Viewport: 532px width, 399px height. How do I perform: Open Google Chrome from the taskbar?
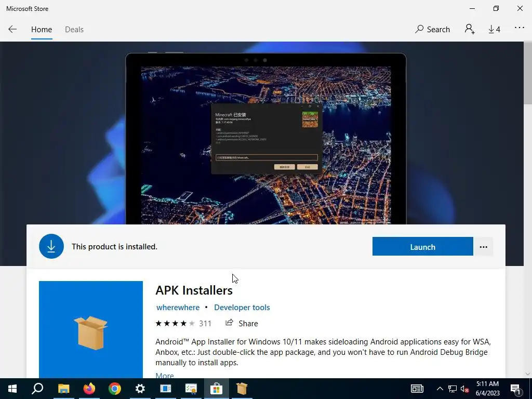(115, 389)
